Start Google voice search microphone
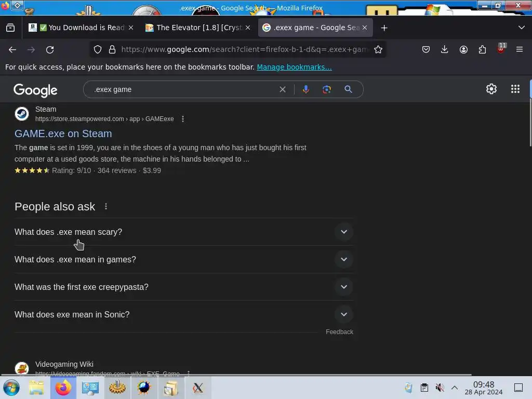The height and width of the screenshot is (399, 532). 305,89
